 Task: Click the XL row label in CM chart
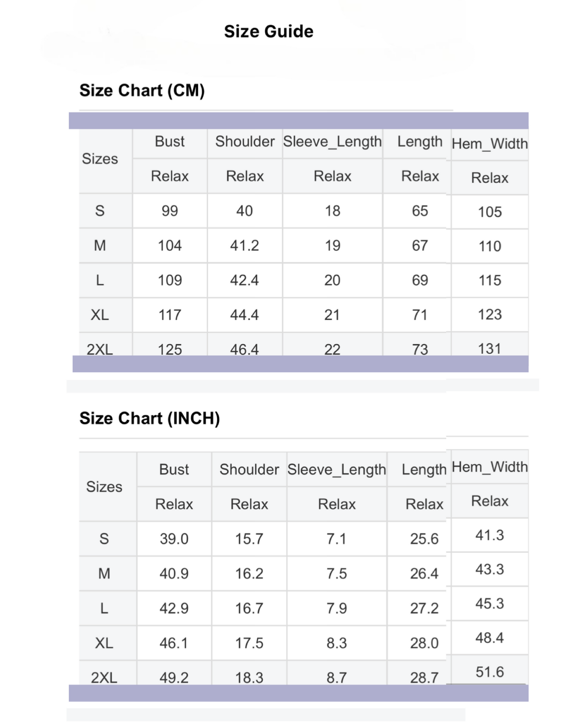pyautogui.click(x=100, y=315)
